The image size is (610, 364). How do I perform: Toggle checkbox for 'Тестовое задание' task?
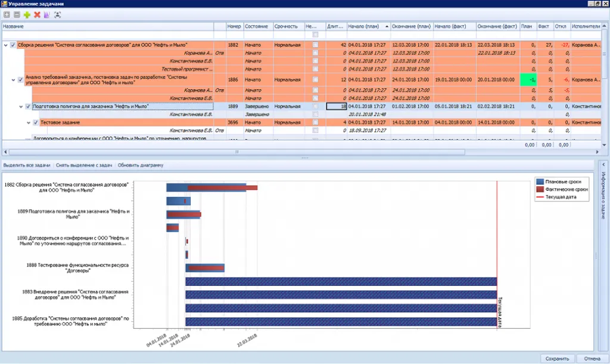tap(35, 122)
